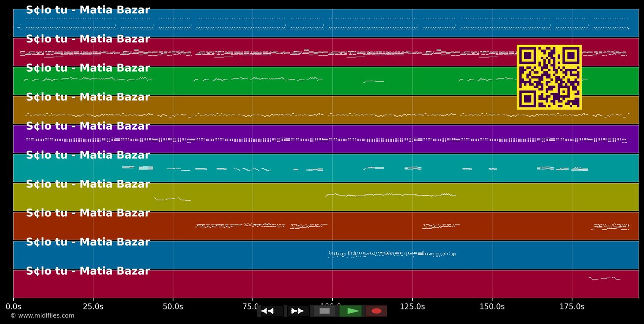Viewport: 644px width, 324px height.
Task: Select the olive-yellow track's title label
Action: pyautogui.click(x=88, y=184)
